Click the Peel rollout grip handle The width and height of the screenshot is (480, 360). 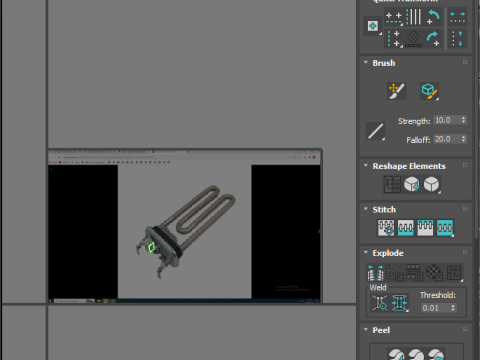(465, 329)
